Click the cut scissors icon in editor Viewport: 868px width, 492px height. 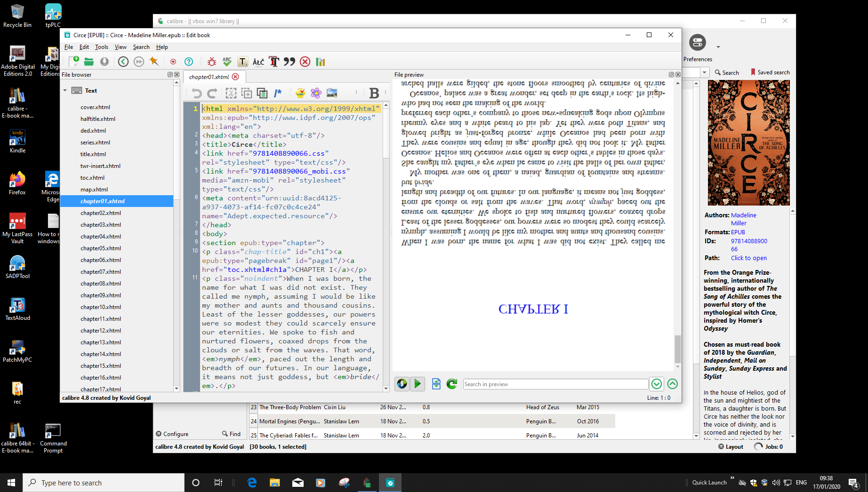pyautogui.click(x=231, y=93)
